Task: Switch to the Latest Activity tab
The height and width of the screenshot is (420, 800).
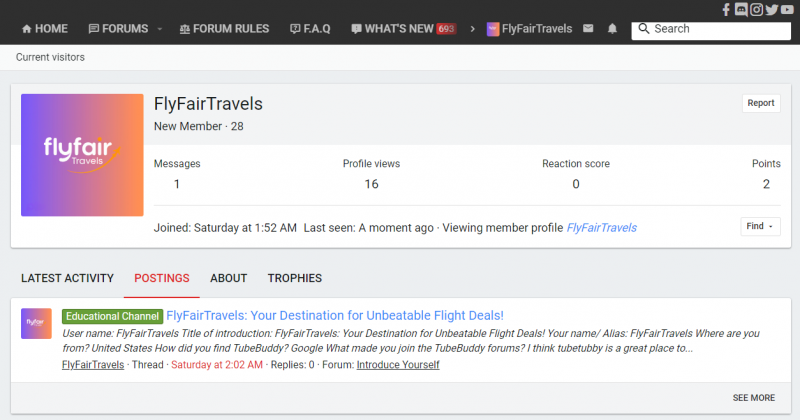Action: tap(67, 278)
